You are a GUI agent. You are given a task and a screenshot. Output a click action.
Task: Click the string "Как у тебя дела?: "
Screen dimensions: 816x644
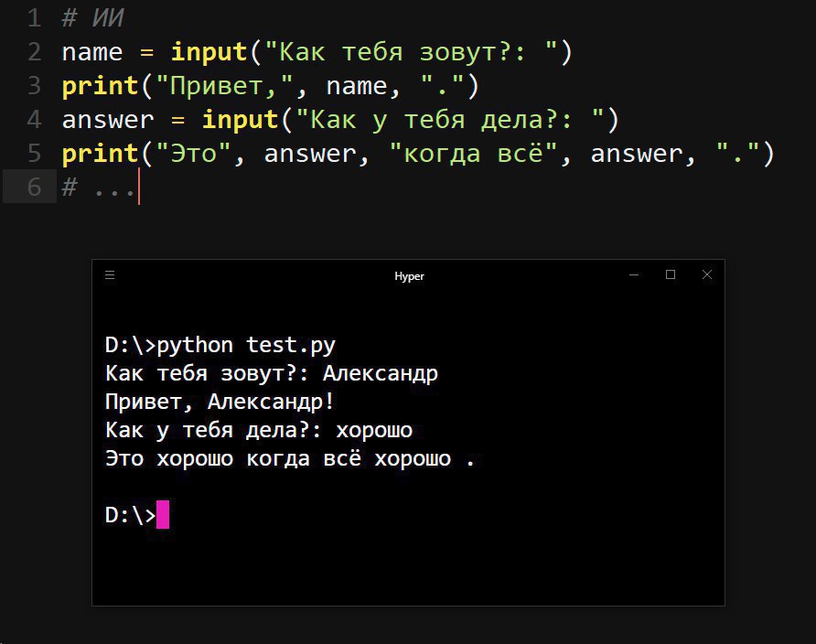(450, 120)
